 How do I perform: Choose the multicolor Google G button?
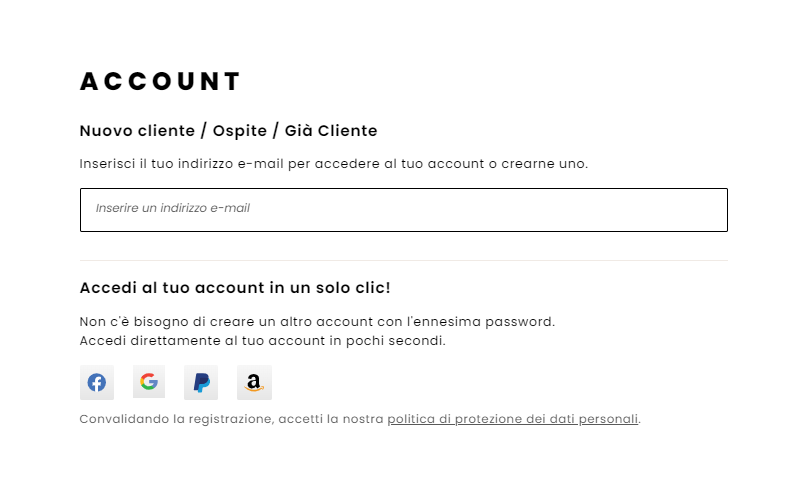(149, 382)
